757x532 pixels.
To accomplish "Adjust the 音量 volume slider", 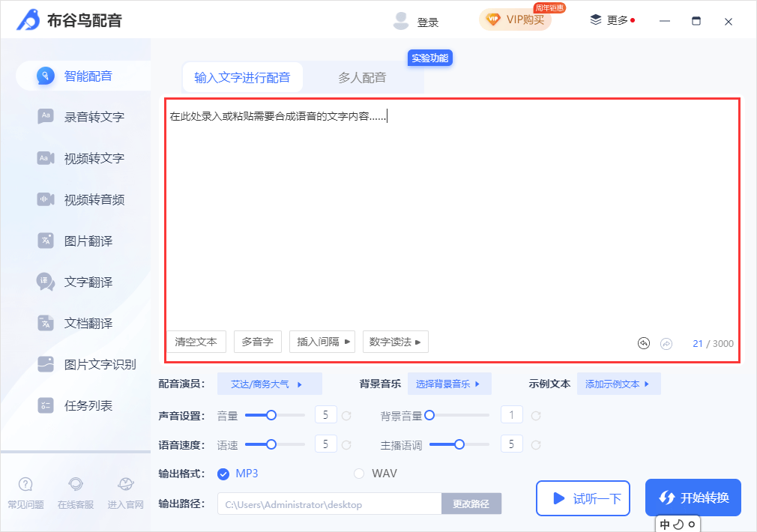I will point(270,414).
